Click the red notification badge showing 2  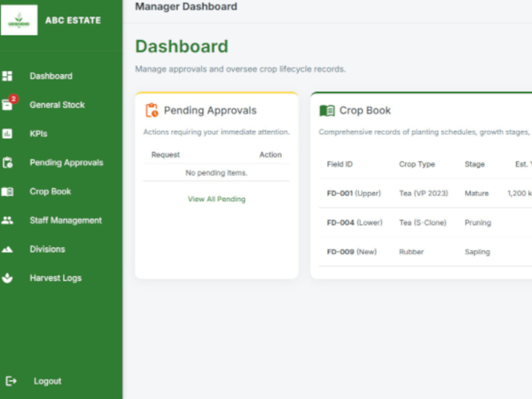(14, 99)
